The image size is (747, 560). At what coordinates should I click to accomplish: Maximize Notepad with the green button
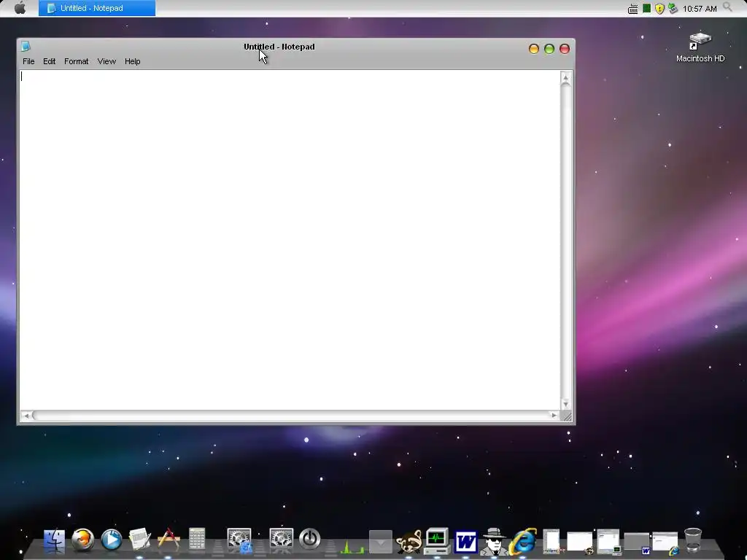click(549, 49)
